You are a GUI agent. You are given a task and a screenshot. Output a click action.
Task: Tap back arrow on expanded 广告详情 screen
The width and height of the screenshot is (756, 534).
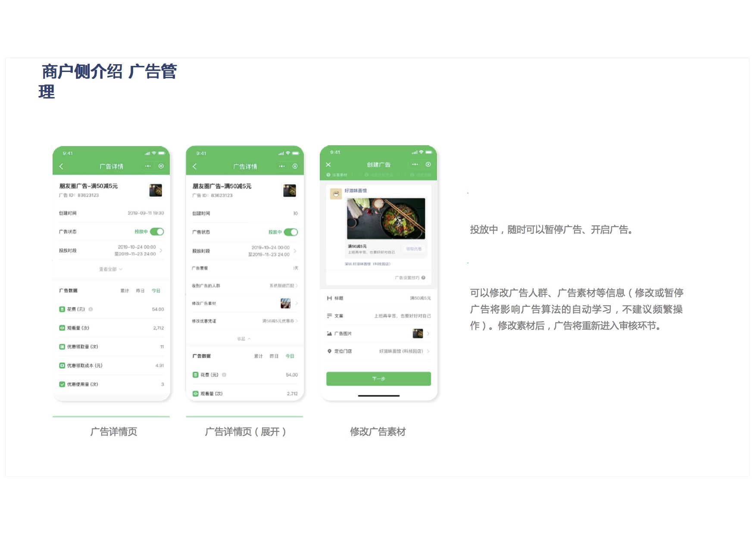[195, 166]
